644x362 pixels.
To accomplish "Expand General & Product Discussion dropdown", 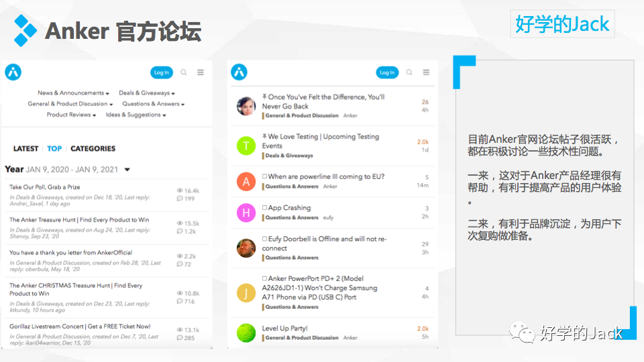I will [70, 104].
